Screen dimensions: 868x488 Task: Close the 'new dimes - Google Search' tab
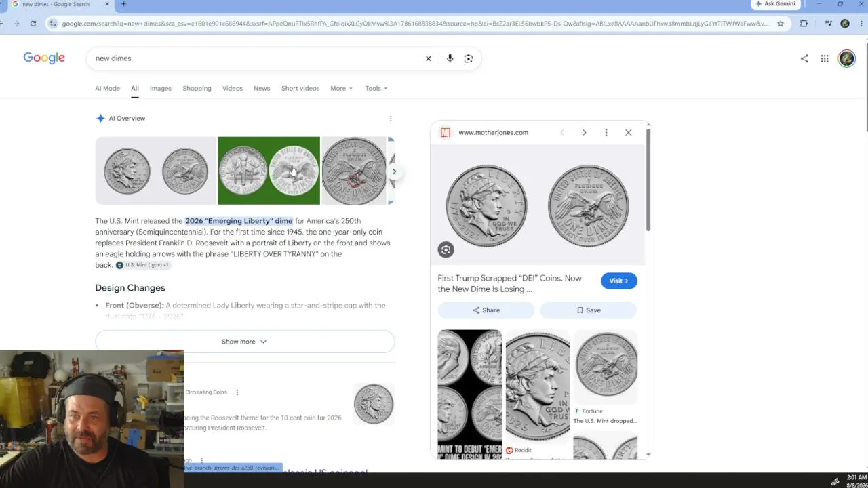coord(106,4)
